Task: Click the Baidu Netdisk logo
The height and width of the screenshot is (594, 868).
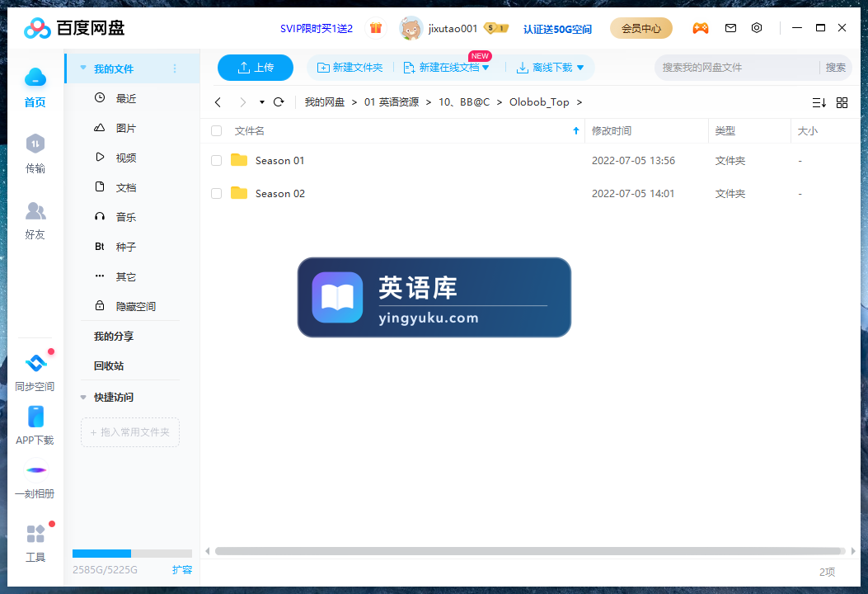Action: point(74,28)
